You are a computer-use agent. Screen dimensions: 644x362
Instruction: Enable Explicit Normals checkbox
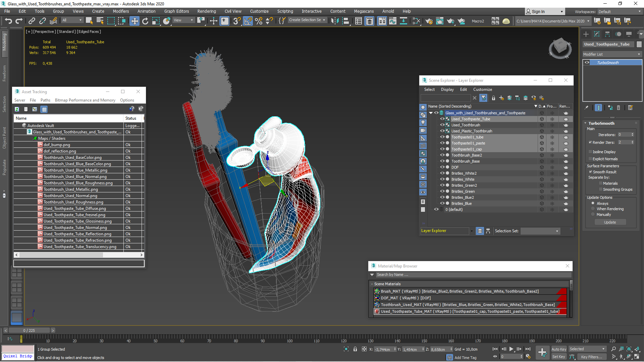(x=590, y=159)
